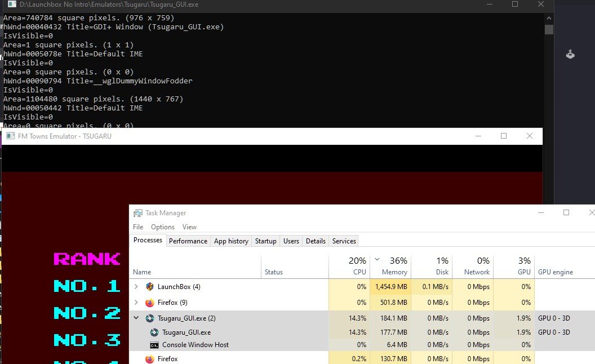Screen dimensions: 595x364
Task: Click the Tsugaru_GUI.exe (2) group icon
Action: (150, 318)
